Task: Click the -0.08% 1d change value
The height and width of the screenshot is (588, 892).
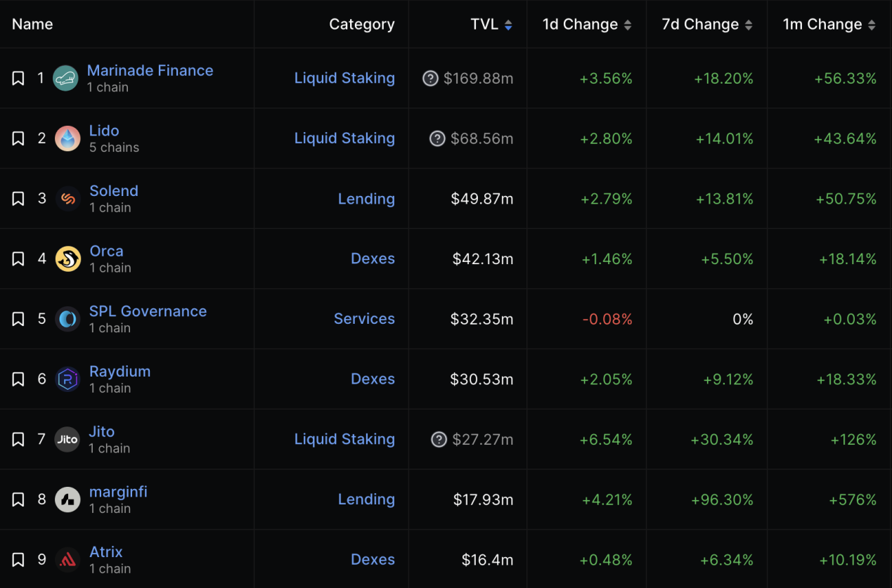Action: (607, 320)
